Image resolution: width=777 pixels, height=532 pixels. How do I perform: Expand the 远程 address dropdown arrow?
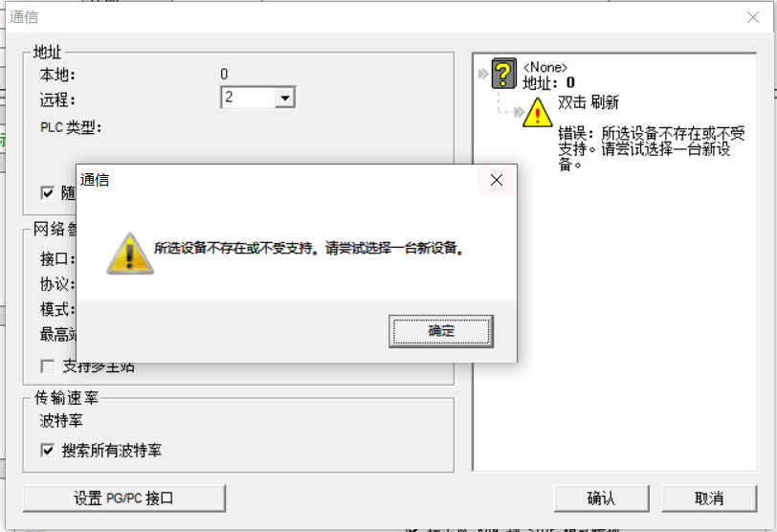(x=285, y=98)
